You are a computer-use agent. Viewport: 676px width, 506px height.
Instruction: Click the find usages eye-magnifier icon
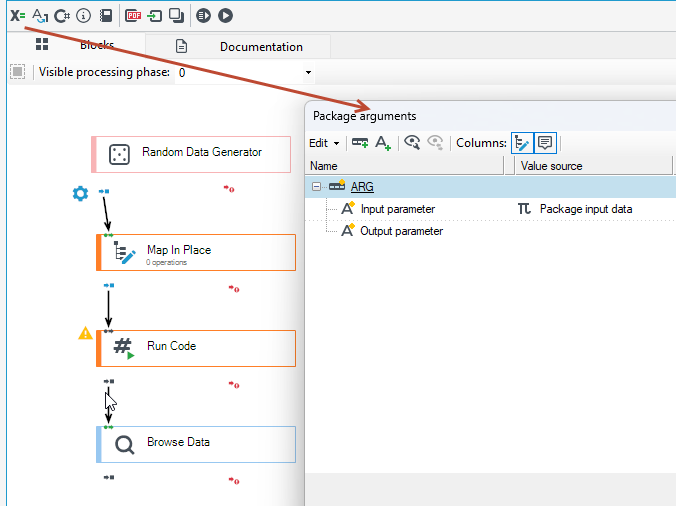(x=412, y=143)
